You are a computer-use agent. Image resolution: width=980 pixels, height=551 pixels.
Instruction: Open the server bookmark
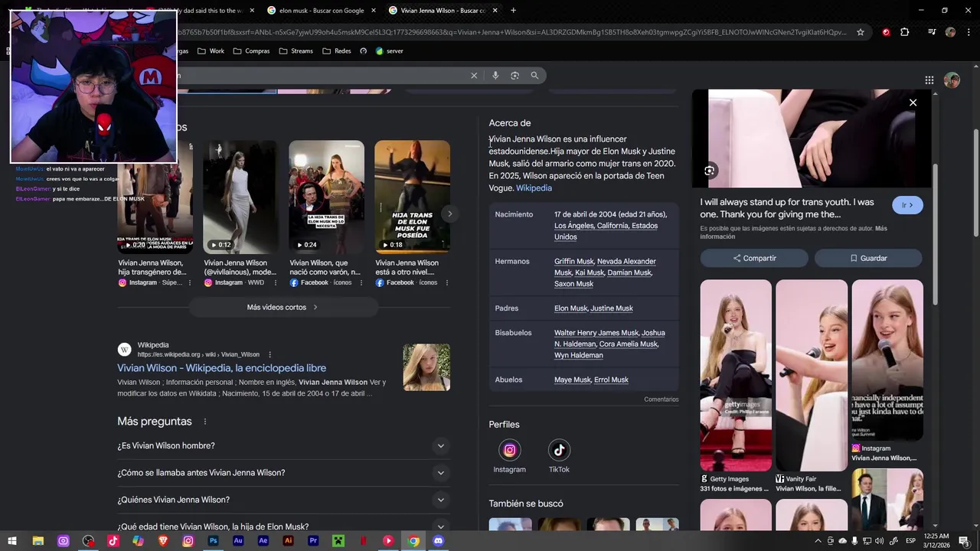[389, 51]
